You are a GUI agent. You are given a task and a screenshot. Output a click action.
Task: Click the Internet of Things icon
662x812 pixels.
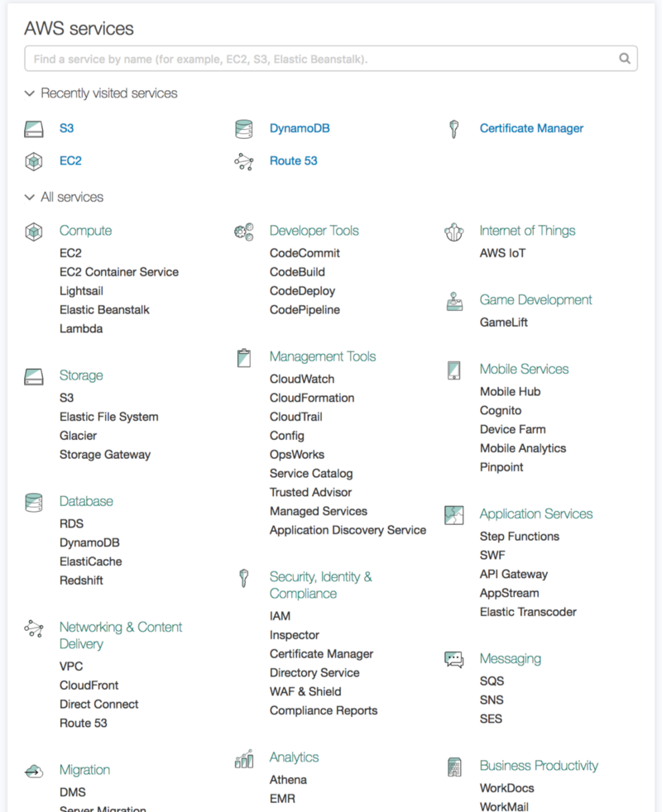click(453, 232)
